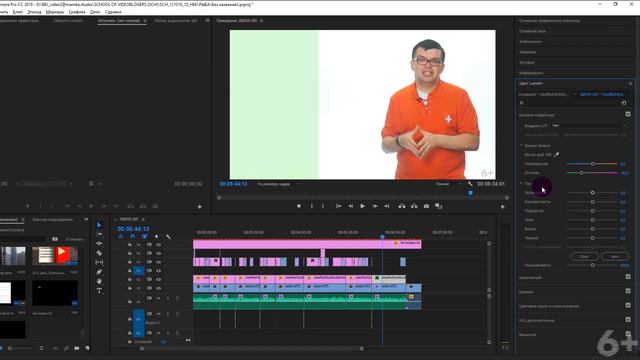Open the playback resolution dropdown 'Полное'
Viewport: 640px width, 360px height.
tap(448, 184)
